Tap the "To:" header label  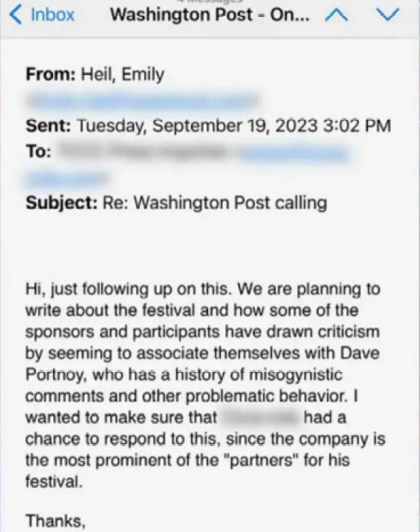[39, 151]
